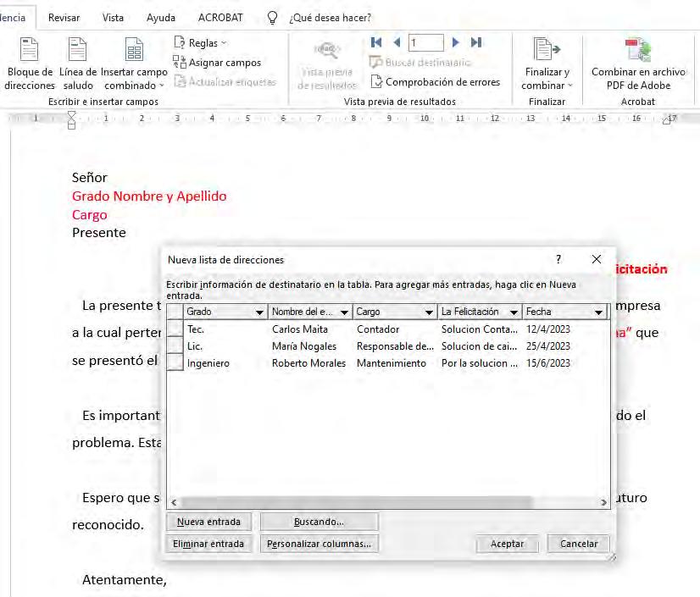Go to the next record arrow
The width and height of the screenshot is (700, 597).
[456, 42]
